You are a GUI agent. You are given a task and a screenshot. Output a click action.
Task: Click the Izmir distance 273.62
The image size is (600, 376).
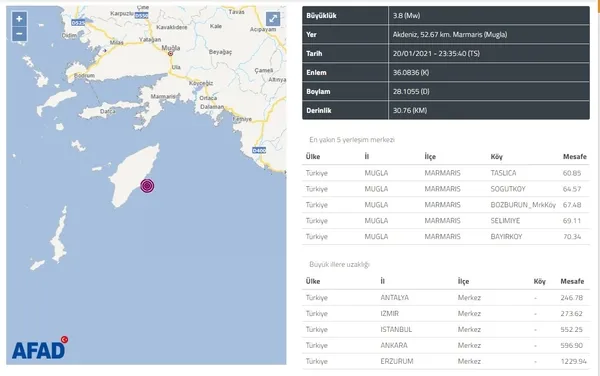click(572, 314)
